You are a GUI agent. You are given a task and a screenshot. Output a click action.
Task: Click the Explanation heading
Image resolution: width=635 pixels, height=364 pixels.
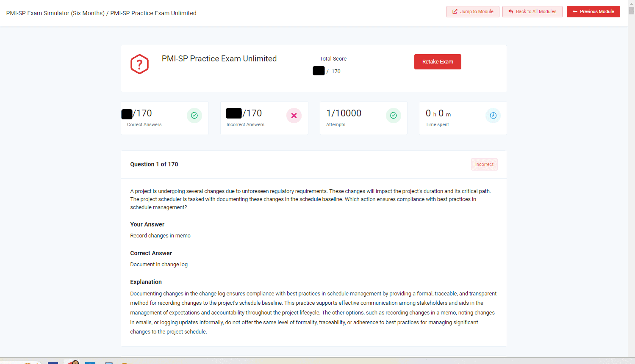[146, 282]
